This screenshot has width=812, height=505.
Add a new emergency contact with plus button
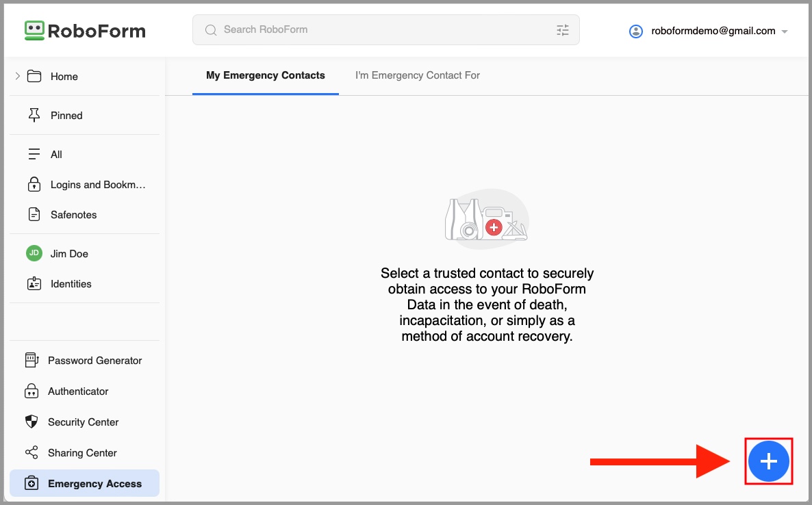[768, 461]
